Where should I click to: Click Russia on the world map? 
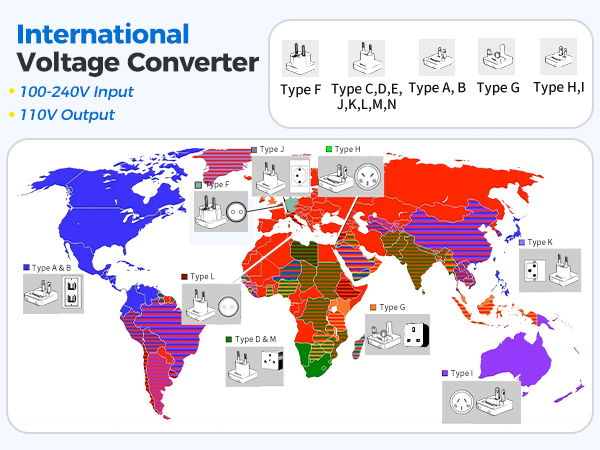coord(452,184)
